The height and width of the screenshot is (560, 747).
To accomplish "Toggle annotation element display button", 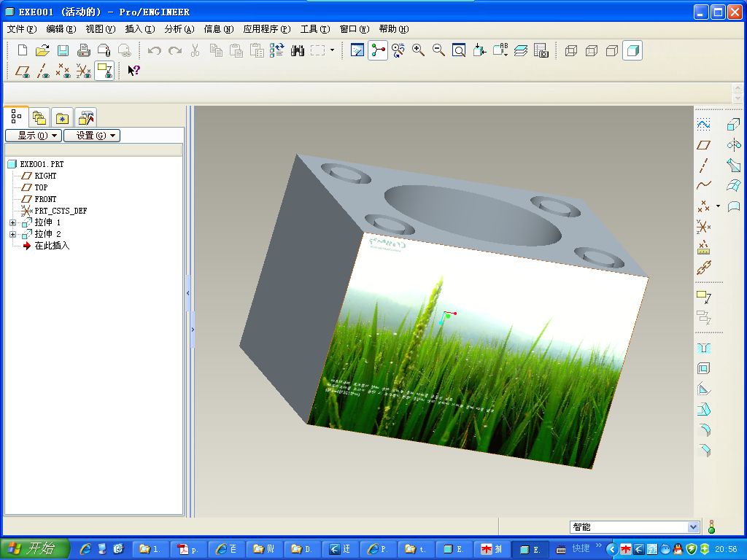I will [x=104, y=71].
